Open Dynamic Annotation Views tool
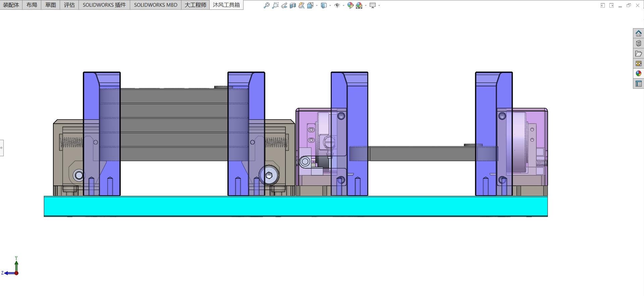Screen dimensions: 644x296 pyautogui.click(x=302, y=5)
